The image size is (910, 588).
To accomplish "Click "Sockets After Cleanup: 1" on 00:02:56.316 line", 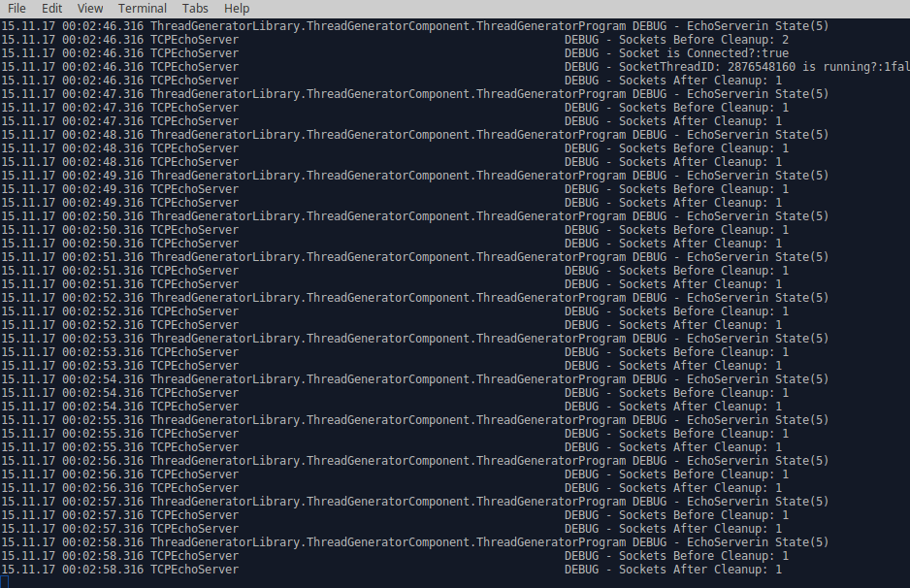I will coord(699,488).
